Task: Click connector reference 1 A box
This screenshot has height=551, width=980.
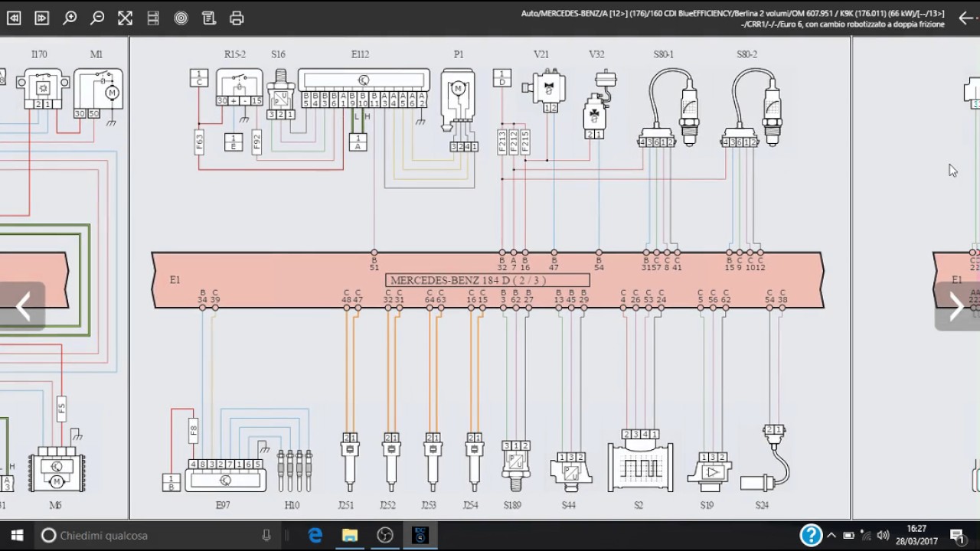Action: (x=358, y=142)
